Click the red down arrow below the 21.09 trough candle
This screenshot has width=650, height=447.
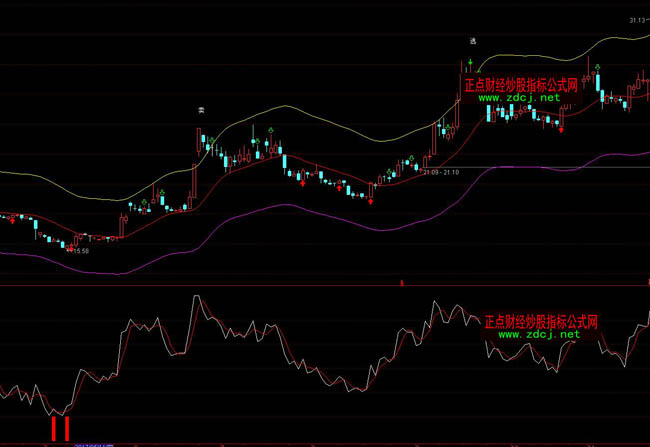click(371, 201)
